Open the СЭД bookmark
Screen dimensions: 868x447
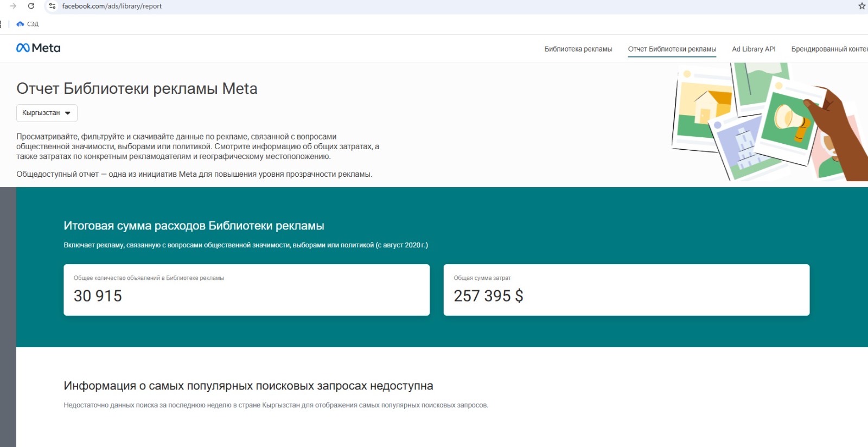point(28,24)
